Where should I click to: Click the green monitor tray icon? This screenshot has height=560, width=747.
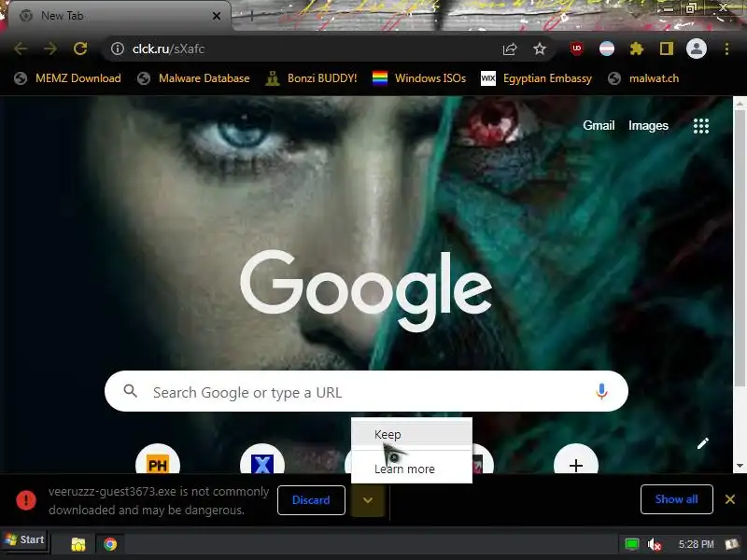click(x=632, y=544)
